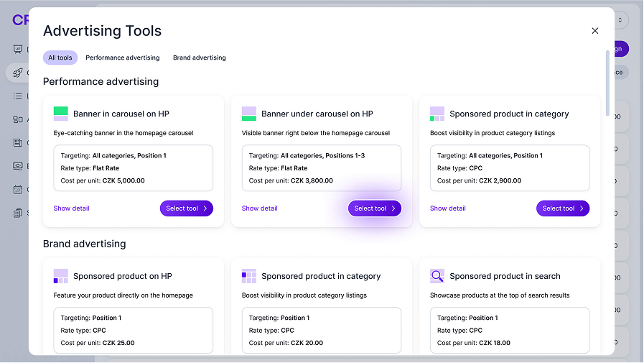Open Show detail for Banner in carousel on HP
The image size is (644, 363).
pyautogui.click(x=71, y=208)
